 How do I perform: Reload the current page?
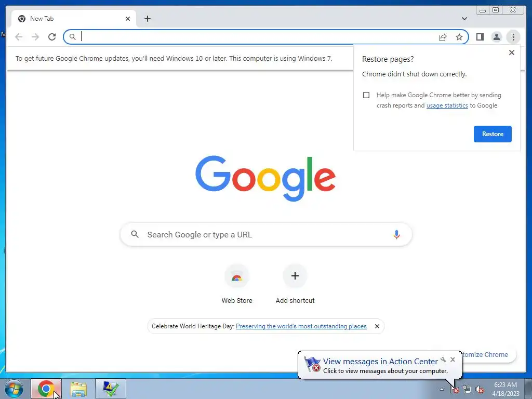coord(52,37)
